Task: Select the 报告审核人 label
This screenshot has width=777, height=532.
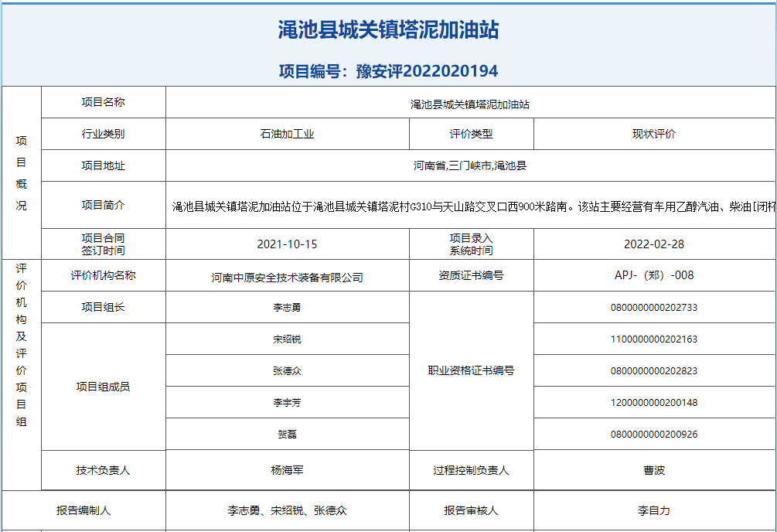Action: click(x=471, y=510)
